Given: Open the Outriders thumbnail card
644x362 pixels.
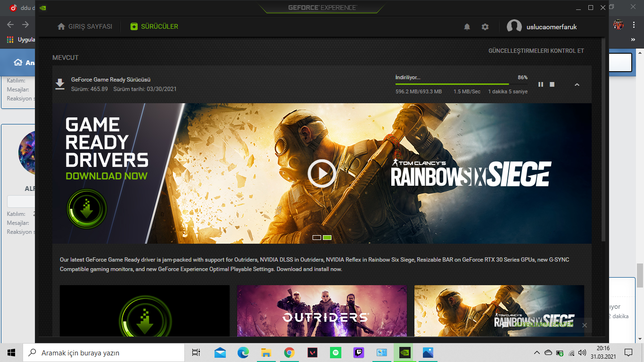Looking at the screenshot, I should (322, 311).
